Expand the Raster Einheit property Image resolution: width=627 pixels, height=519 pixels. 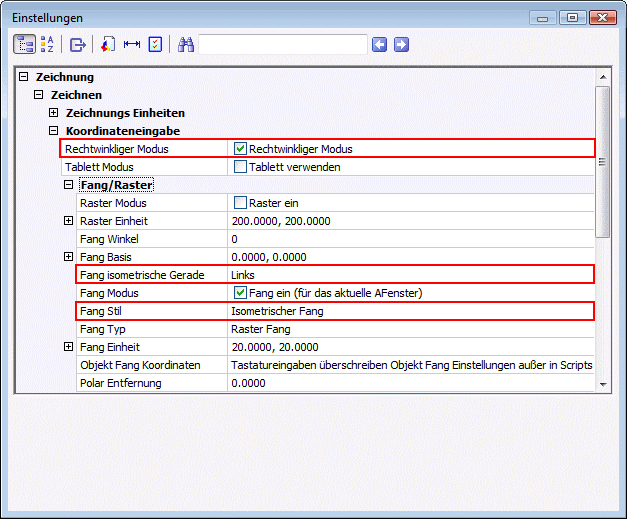[x=69, y=221]
